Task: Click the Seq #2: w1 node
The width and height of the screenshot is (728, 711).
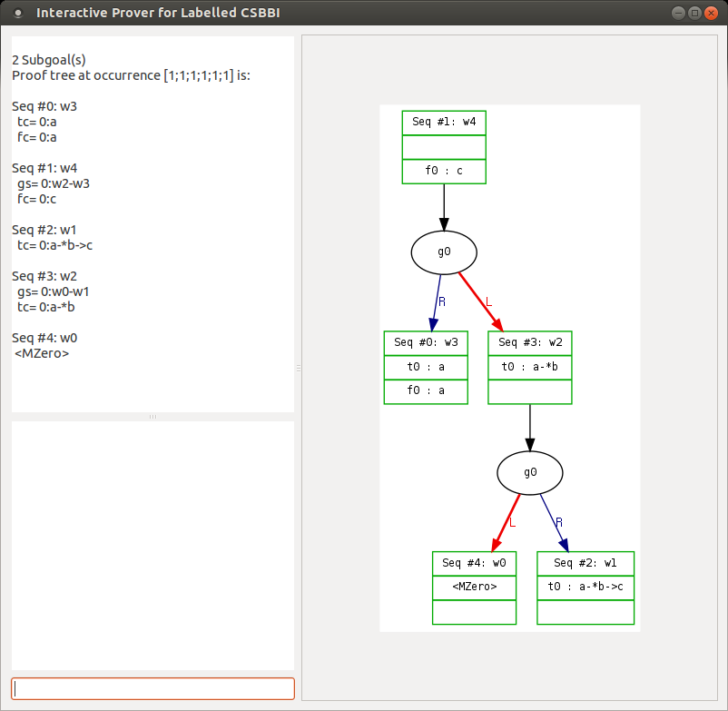Action: (585, 562)
